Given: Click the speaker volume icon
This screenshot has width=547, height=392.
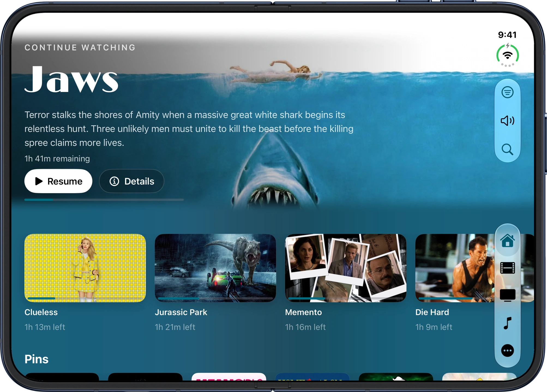Looking at the screenshot, I should click(x=507, y=121).
